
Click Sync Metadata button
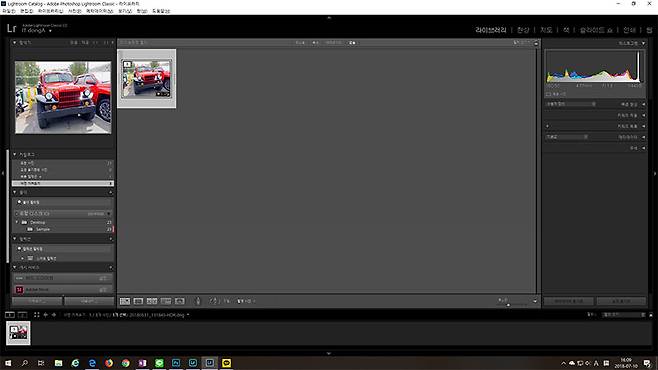tap(569, 301)
